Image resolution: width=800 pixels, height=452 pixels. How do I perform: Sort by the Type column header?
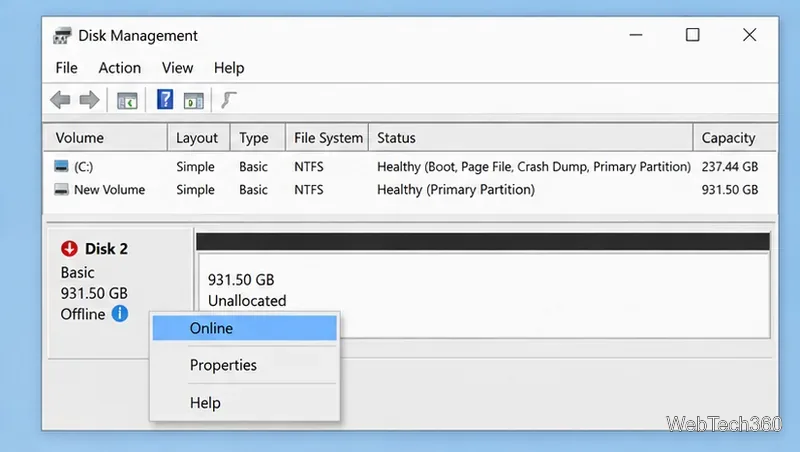click(x=258, y=138)
